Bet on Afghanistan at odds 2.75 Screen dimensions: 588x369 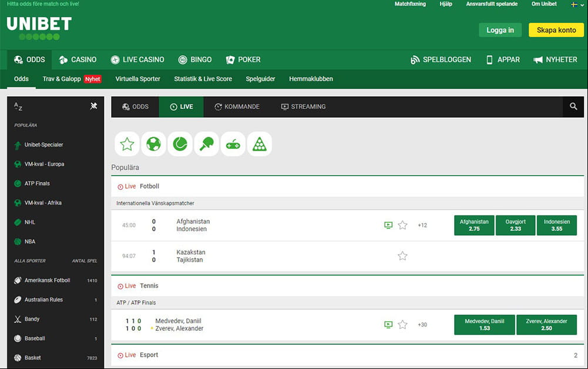tap(474, 225)
